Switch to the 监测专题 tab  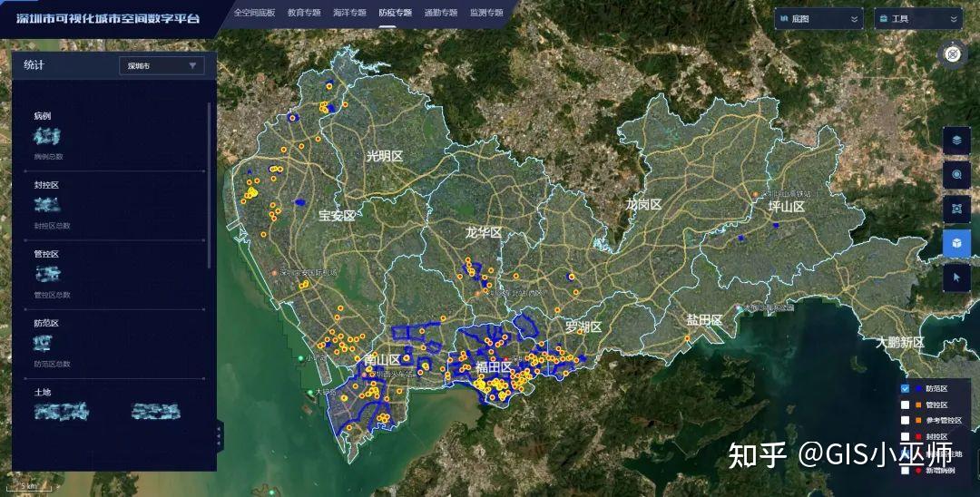click(x=487, y=13)
